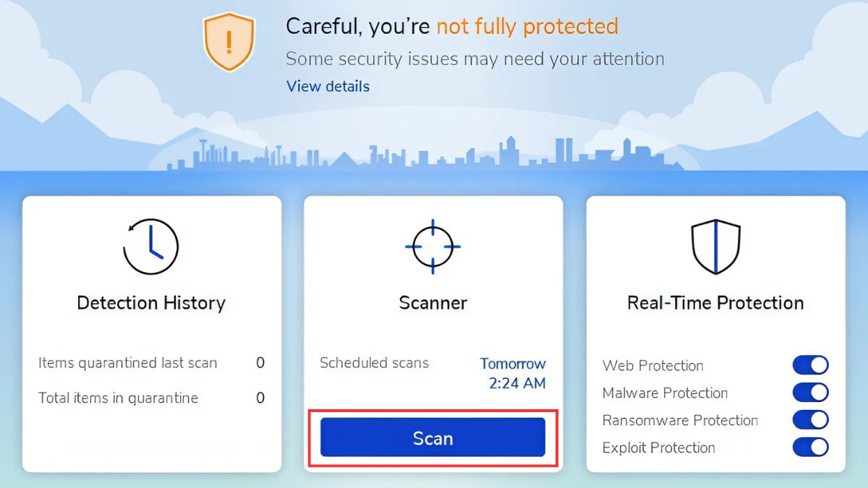Click the 'Some security issues' message text
The height and width of the screenshot is (488, 868).
pos(475,59)
